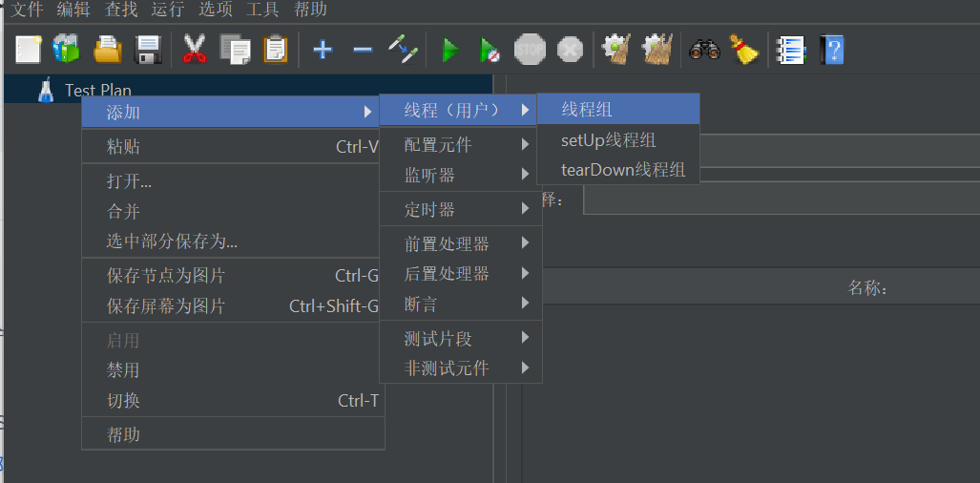Select 禁用 in the context menu
Image resolution: width=980 pixels, height=483 pixels.
[233, 370]
